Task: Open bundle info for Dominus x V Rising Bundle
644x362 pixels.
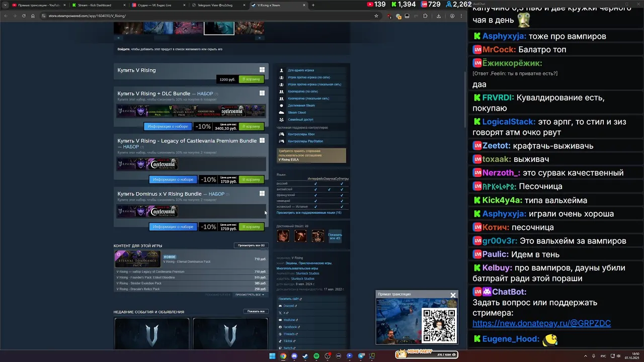Action: (173, 227)
